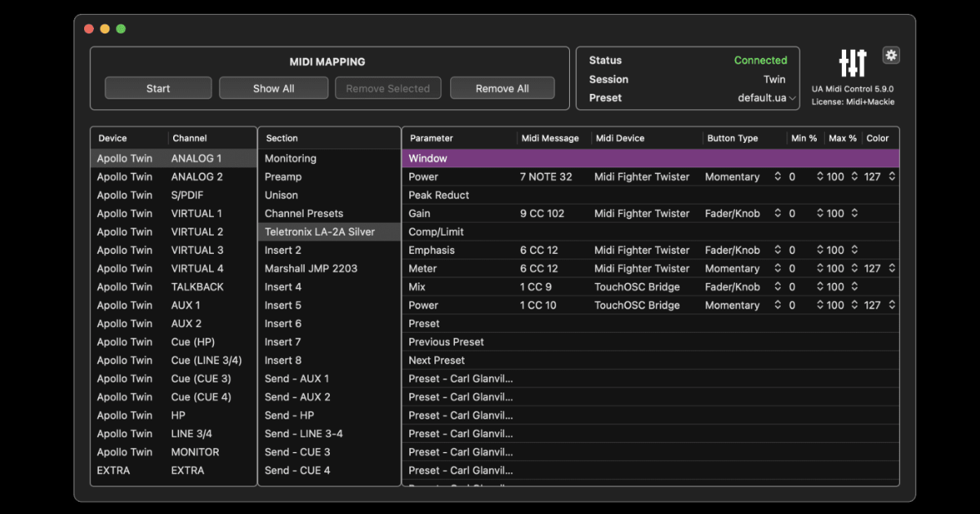Select the VIRTUAL 1 channel row

coord(173,214)
